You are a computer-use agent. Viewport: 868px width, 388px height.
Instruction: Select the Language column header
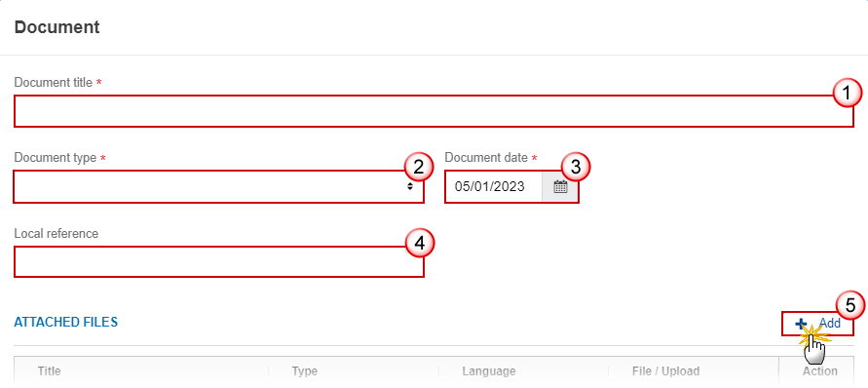489,370
